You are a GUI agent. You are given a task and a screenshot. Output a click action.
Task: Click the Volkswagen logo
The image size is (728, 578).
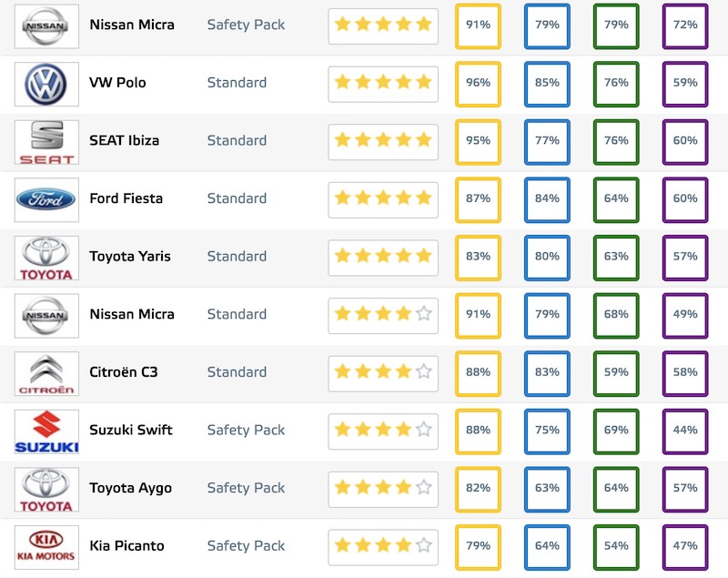coord(46,84)
